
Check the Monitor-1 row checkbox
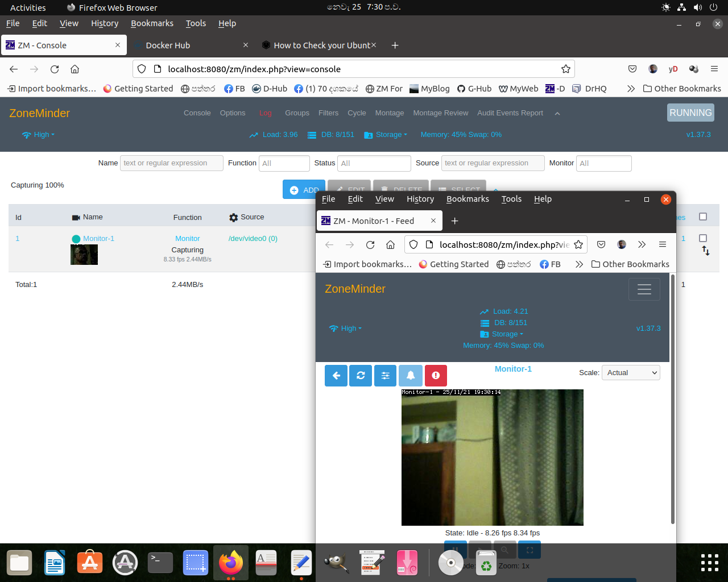click(703, 238)
